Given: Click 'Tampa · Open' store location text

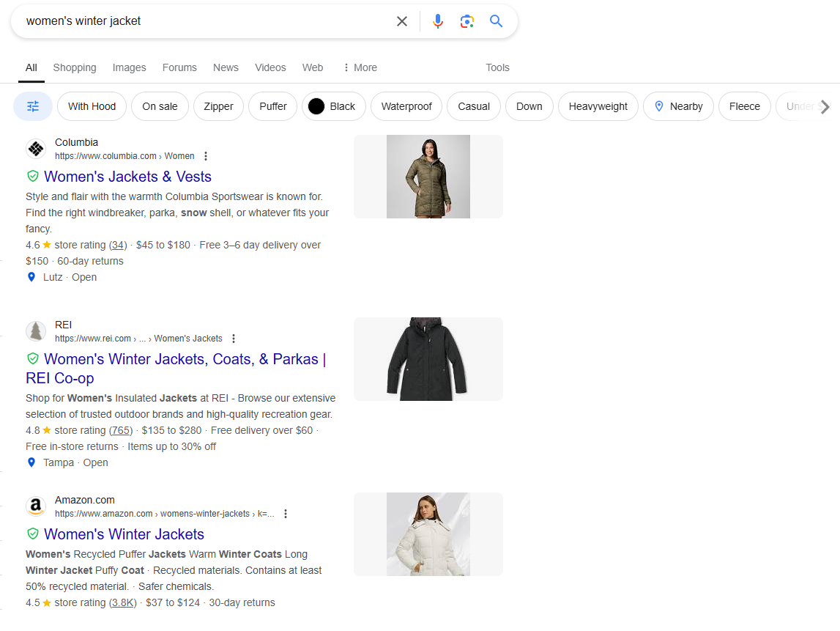Looking at the screenshot, I should (75, 462).
